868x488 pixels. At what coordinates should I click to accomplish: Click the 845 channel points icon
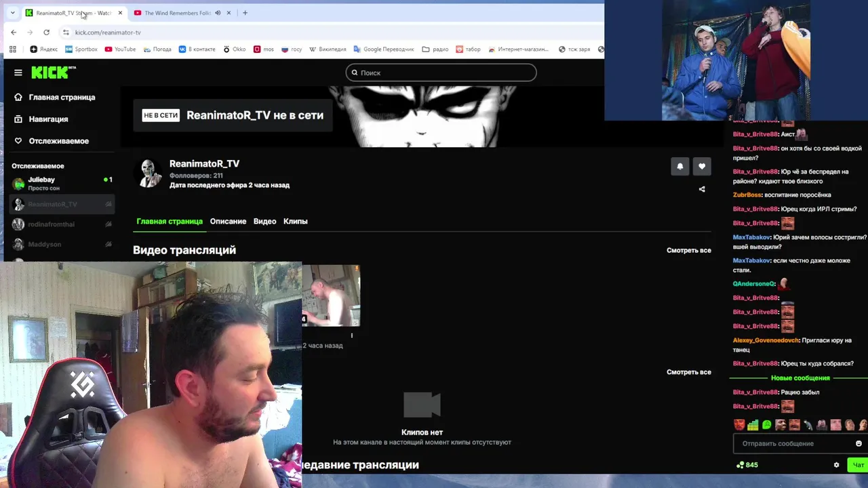point(741,465)
